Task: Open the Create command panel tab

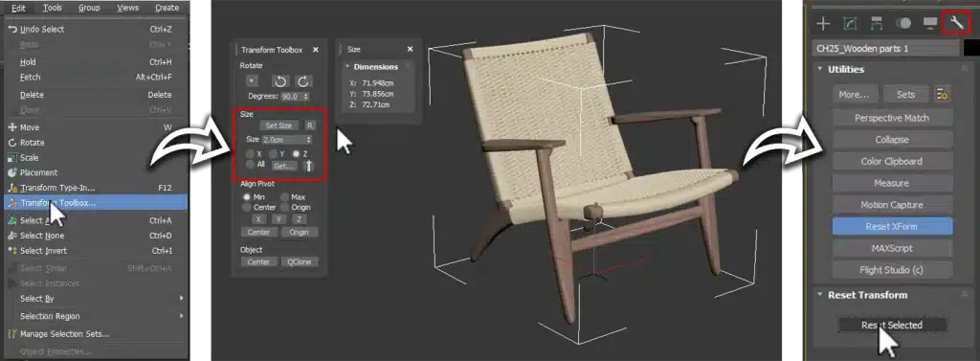Action: 823,24
